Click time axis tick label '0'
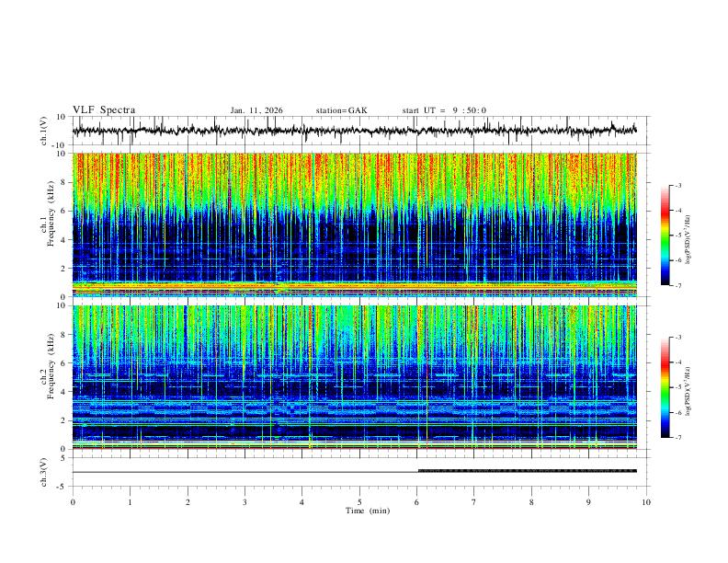The width and height of the screenshot is (728, 563). coord(73,502)
